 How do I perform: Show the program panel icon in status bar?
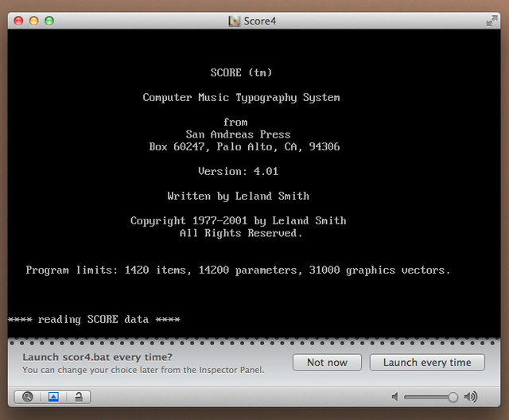[x=53, y=396]
